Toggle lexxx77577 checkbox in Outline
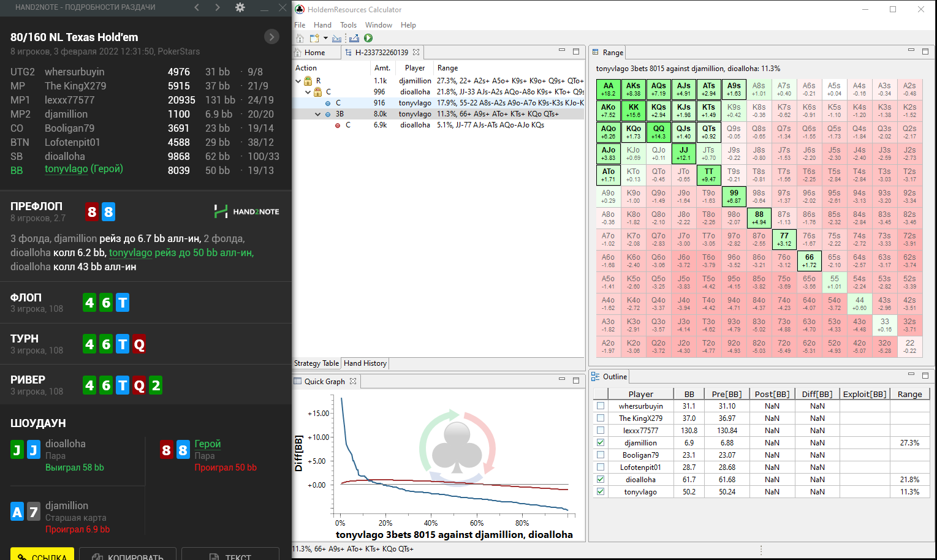 pos(601,430)
